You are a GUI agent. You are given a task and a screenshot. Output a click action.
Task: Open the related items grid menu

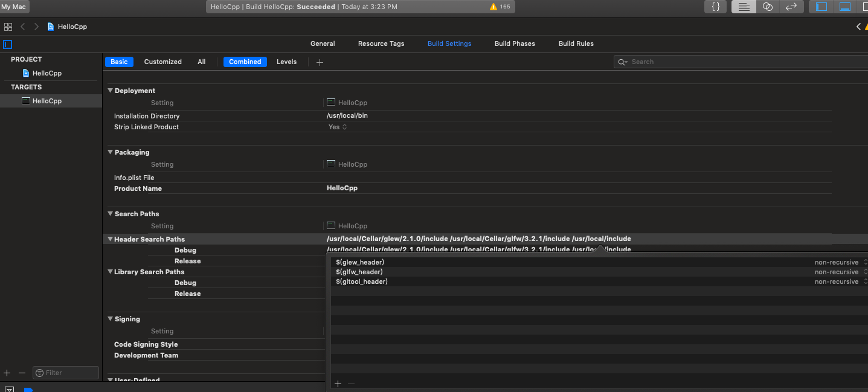pyautogui.click(x=8, y=27)
